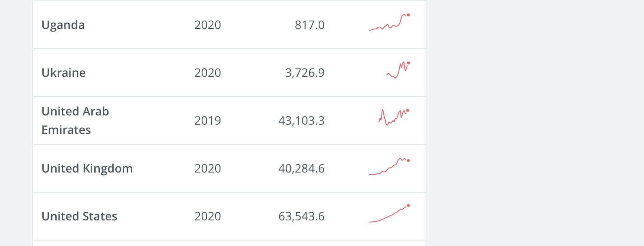Open the United States country link

coord(79,217)
